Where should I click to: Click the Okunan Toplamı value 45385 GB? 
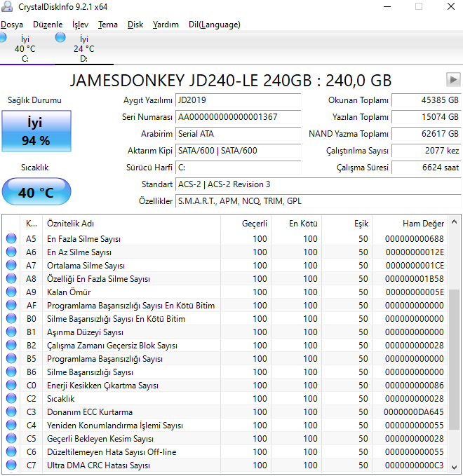pyautogui.click(x=427, y=100)
